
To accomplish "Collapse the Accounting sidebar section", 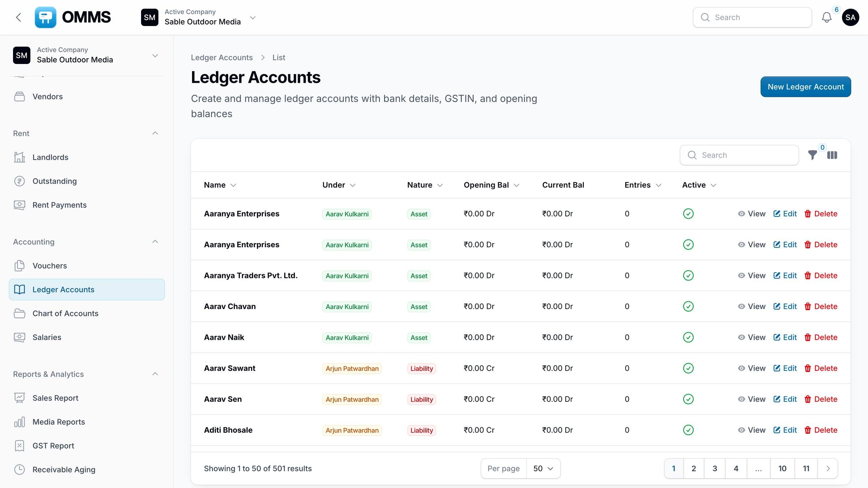I will [x=155, y=242].
